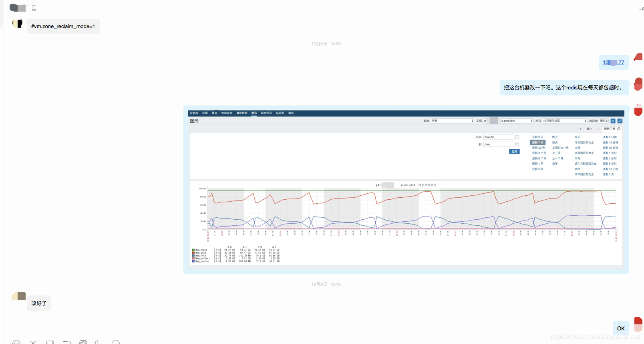Image resolution: width=644 pixels, height=344 pixels.
Task: Click the 自从 input field containing now-7d
Action: pos(499,137)
